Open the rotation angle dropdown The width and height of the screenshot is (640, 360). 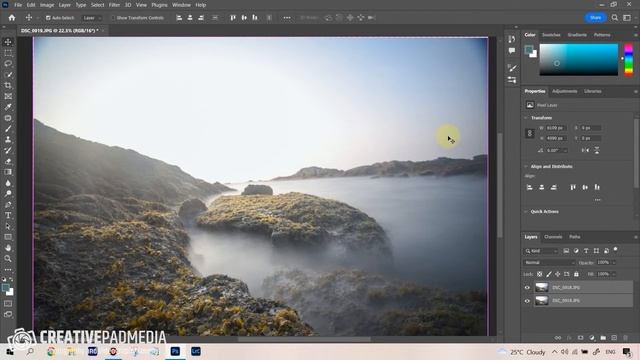565,151
